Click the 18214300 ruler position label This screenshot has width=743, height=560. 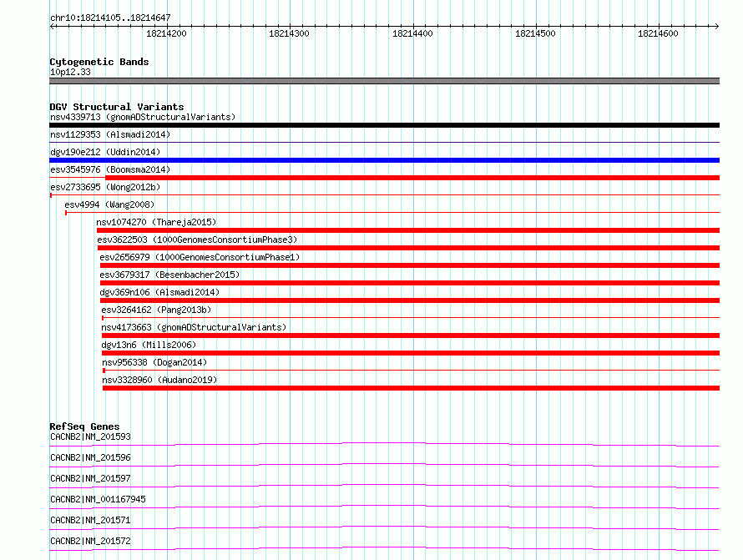pos(289,33)
